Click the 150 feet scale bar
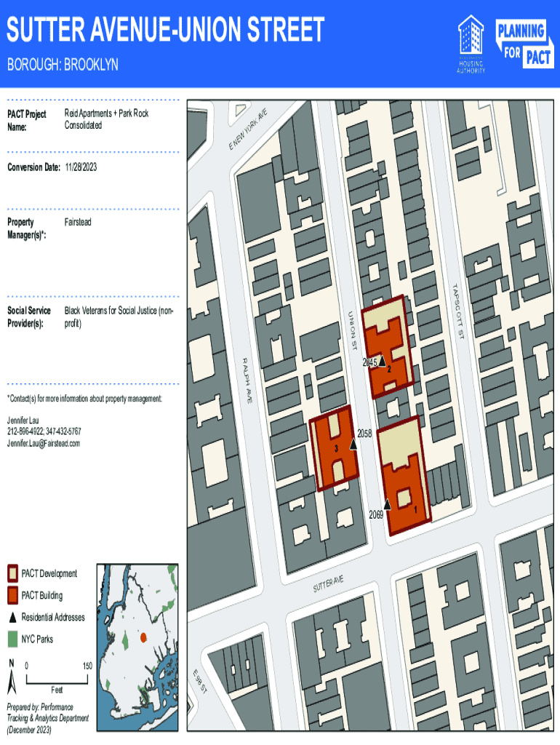Screen dimensions: 560x745 (59, 677)
